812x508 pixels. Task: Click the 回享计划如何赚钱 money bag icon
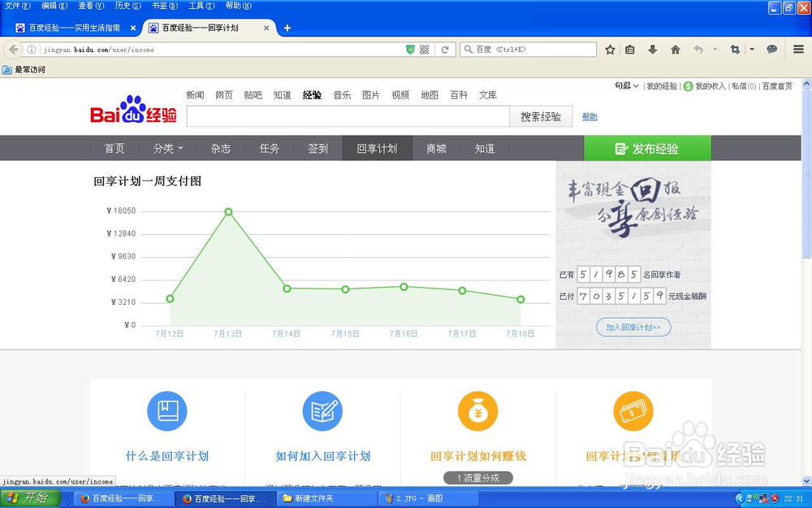477,411
